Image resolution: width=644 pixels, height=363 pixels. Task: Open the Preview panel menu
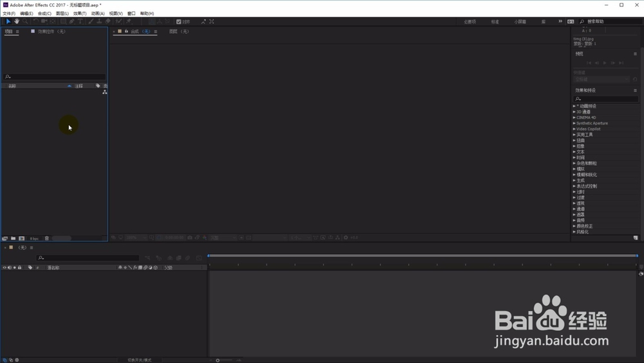(x=635, y=54)
